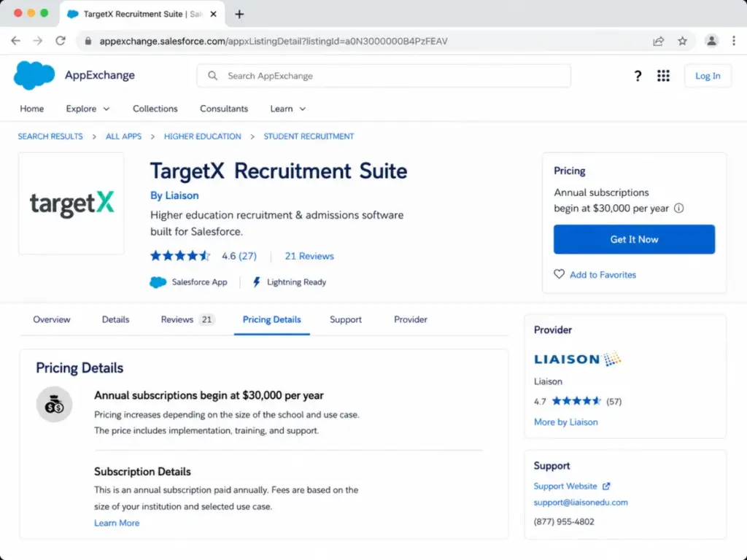Viewport: 747px width, 560px height.
Task: Open the app launcher grid icon
Action: coord(663,76)
